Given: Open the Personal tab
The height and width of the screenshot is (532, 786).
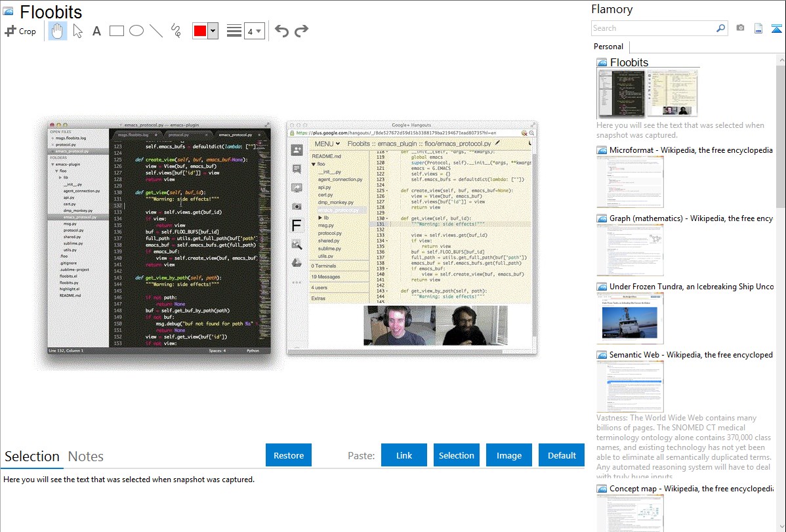Looking at the screenshot, I should (x=609, y=47).
